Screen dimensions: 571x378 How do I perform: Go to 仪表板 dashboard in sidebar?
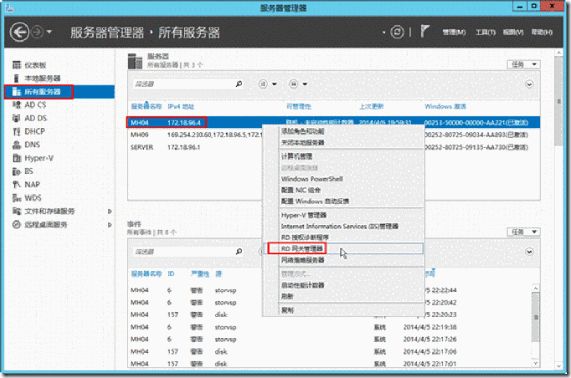35,65
